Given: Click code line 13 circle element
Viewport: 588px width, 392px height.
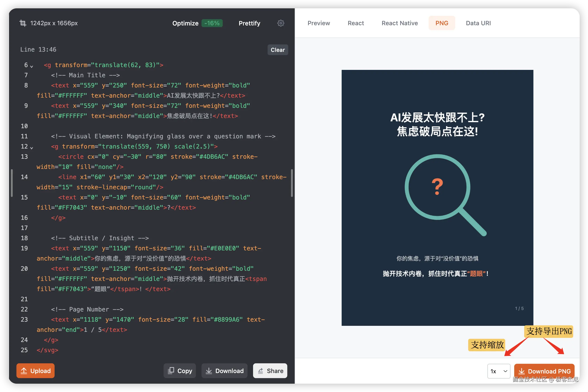Looking at the screenshot, I should (71, 157).
